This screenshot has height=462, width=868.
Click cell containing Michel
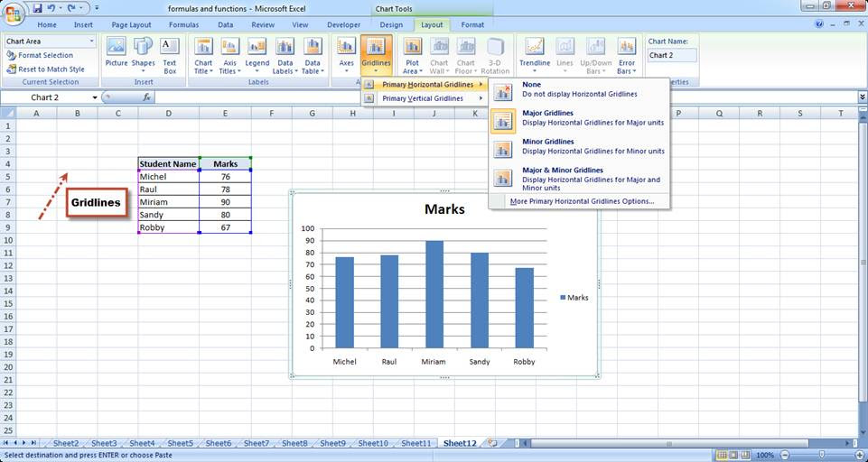pyautogui.click(x=168, y=177)
